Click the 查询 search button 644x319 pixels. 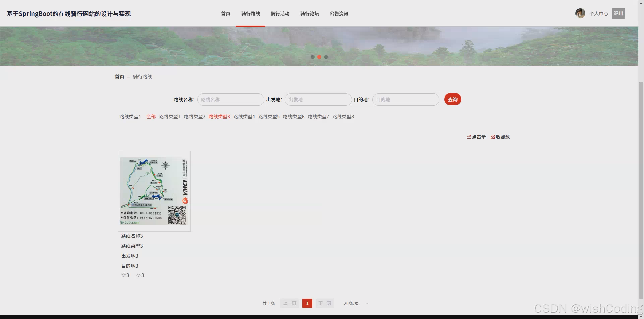pyautogui.click(x=452, y=99)
